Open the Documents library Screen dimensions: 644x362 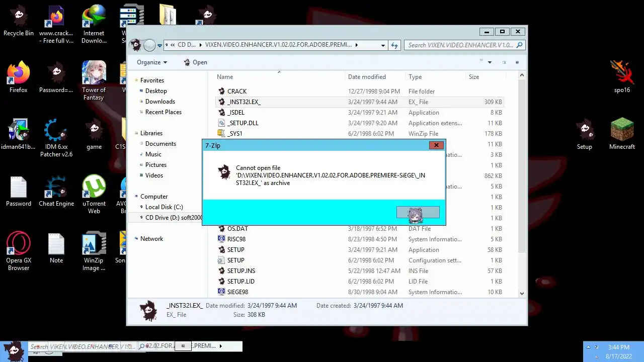tap(160, 144)
